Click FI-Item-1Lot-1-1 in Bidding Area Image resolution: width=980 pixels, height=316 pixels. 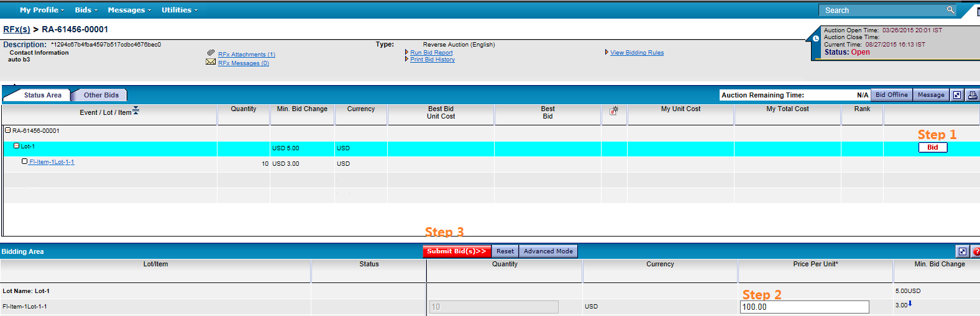(x=25, y=307)
